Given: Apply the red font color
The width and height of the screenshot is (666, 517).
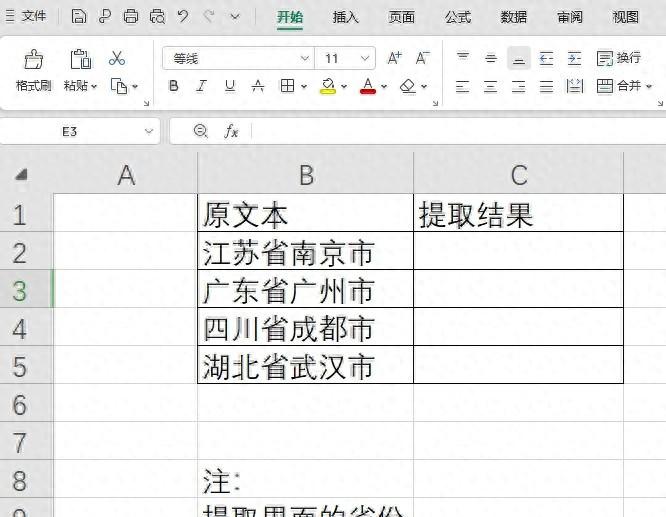Looking at the screenshot, I should (x=368, y=86).
